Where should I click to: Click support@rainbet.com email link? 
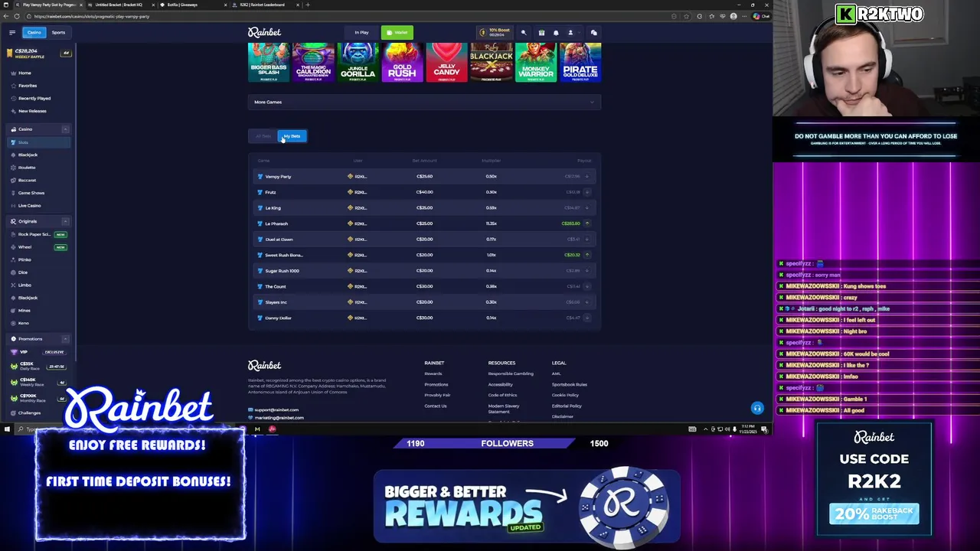click(x=276, y=410)
